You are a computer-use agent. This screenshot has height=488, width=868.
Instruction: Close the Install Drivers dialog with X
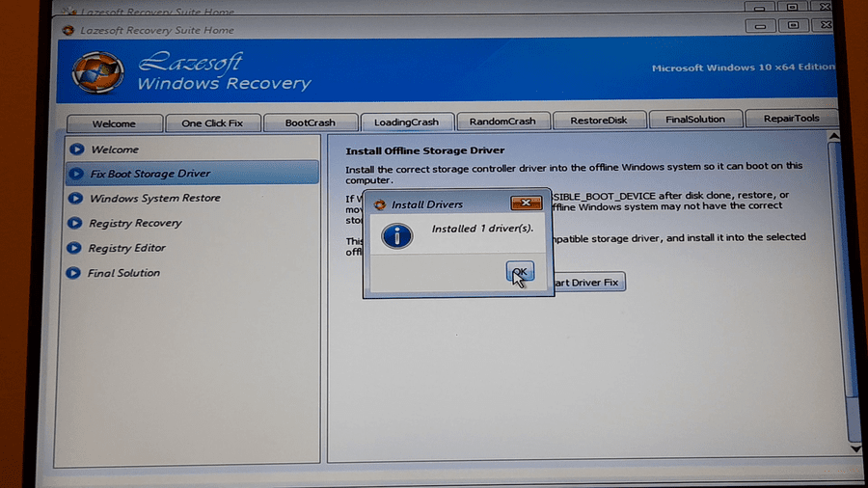(526, 203)
